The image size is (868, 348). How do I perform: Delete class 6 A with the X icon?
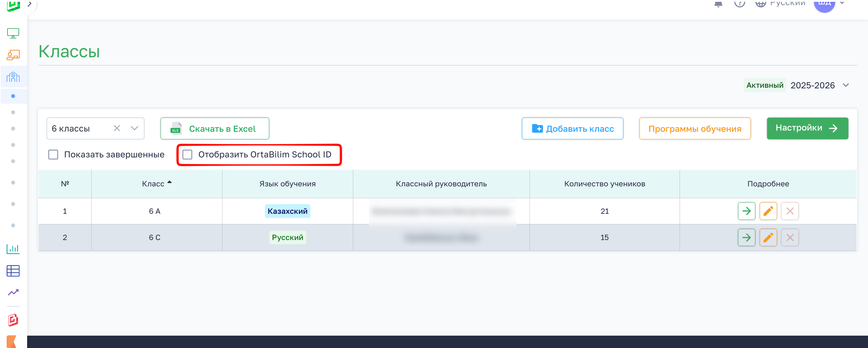pyautogui.click(x=790, y=211)
